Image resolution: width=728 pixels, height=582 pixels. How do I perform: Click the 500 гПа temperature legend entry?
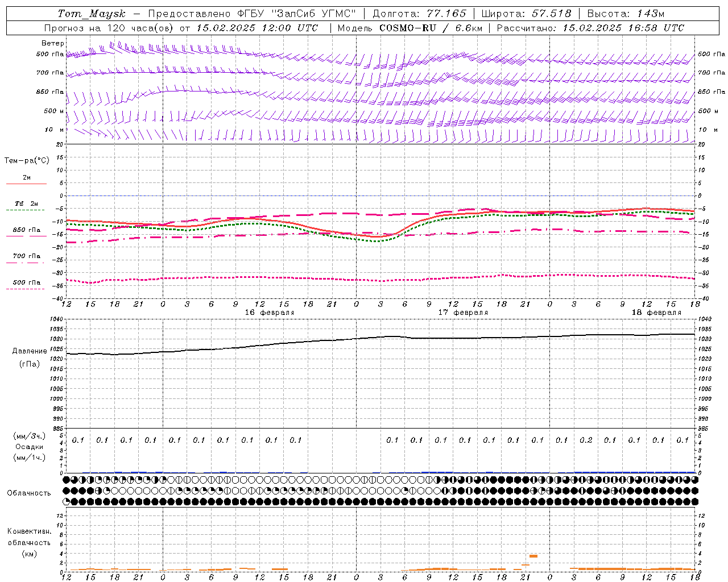pyautogui.click(x=27, y=285)
